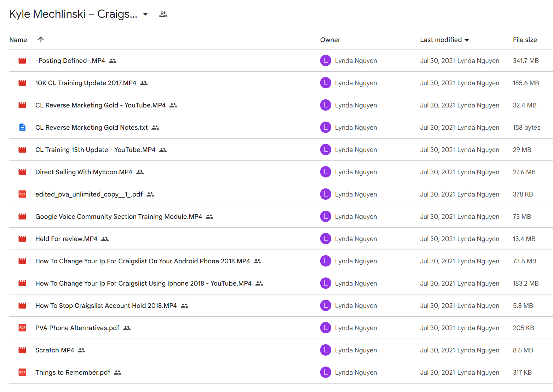
Task: Sort by the Name column header
Action: click(18, 40)
